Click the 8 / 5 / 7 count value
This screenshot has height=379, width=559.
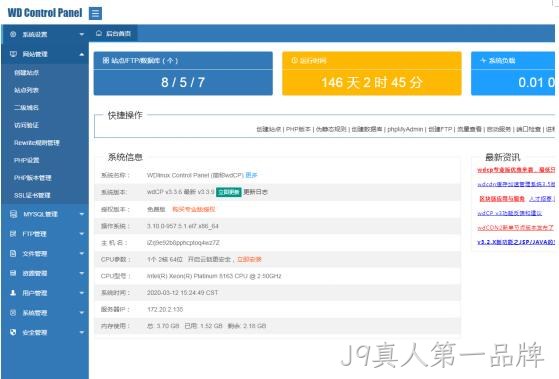point(183,82)
